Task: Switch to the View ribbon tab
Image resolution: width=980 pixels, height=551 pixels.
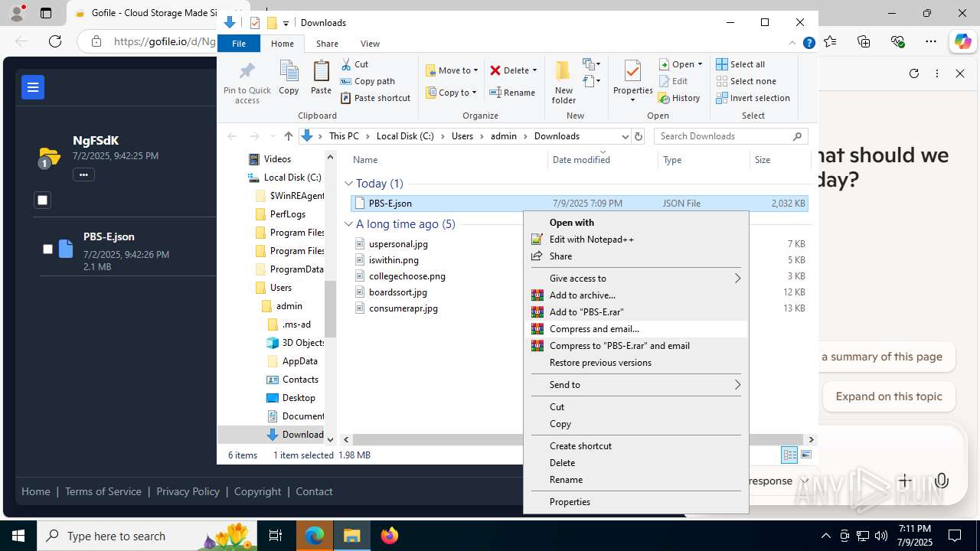Action: [370, 44]
